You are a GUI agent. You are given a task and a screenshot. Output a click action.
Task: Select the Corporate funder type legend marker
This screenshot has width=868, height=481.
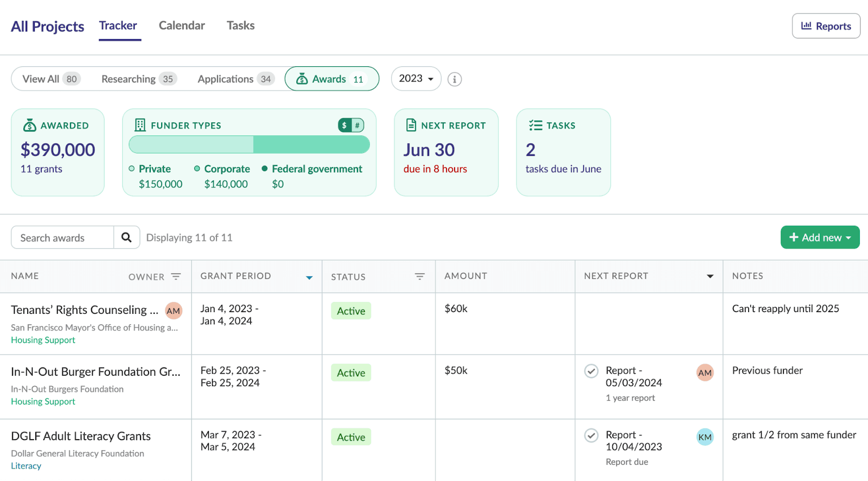[197, 169]
